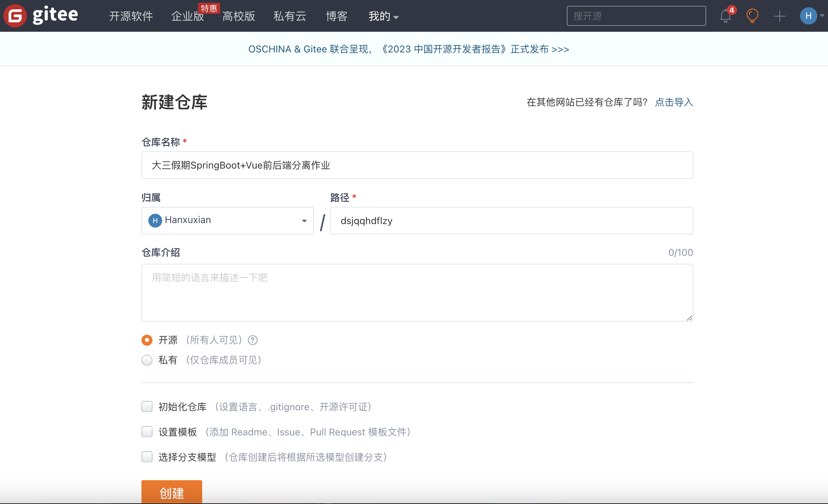The height and width of the screenshot is (504, 828).
Task: Enable the 初始化仓库 checkbox
Action: coord(147,407)
